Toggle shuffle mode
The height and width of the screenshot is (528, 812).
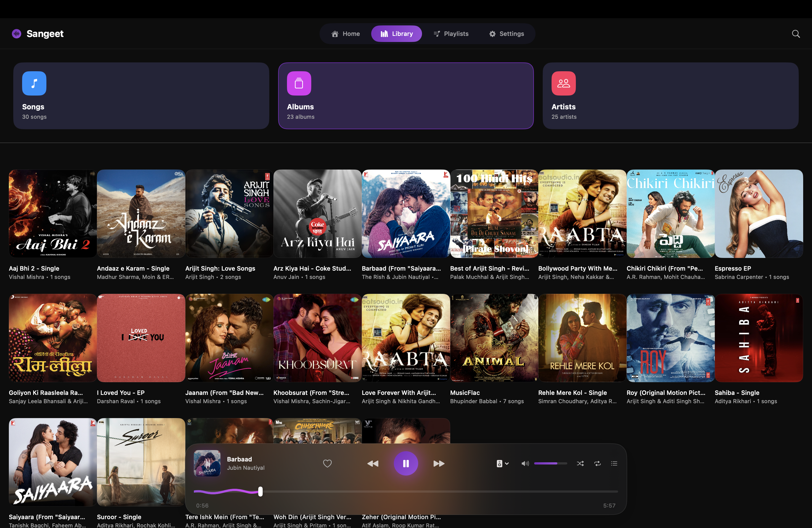(580, 463)
